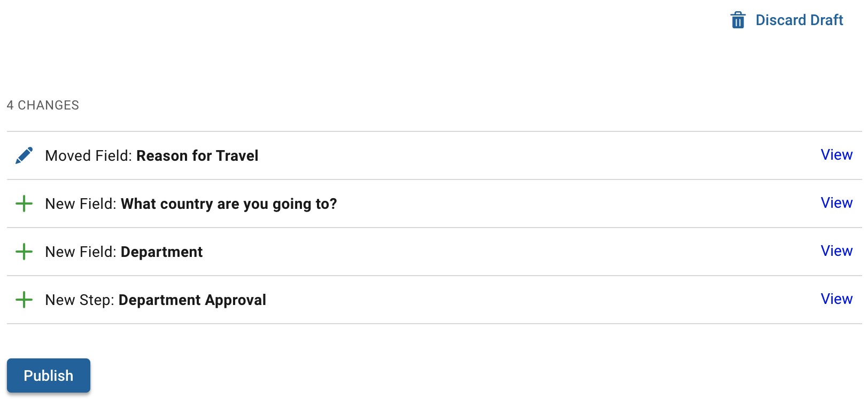
Task: Click "New Field:" label before Department
Action: pyautogui.click(x=81, y=252)
